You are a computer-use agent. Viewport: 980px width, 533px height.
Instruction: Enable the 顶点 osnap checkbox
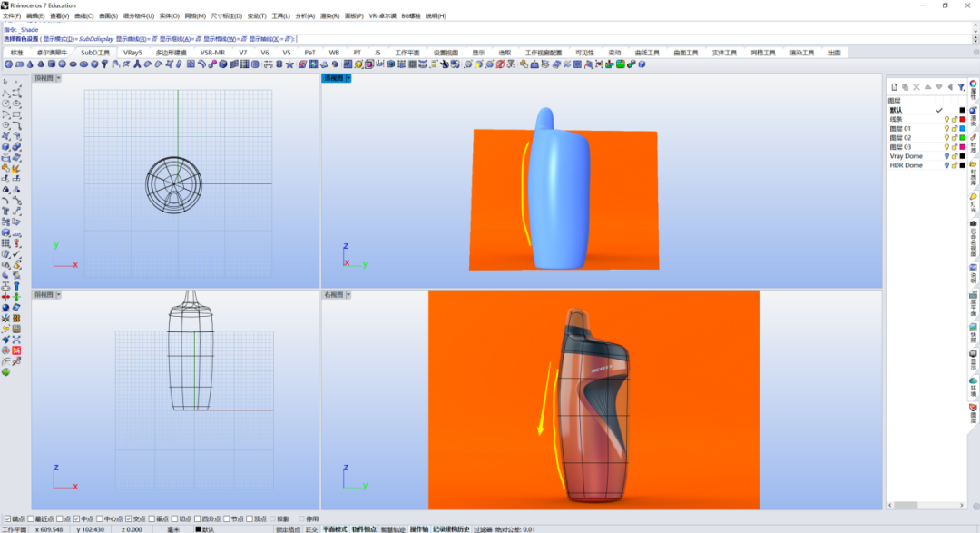coord(250,518)
